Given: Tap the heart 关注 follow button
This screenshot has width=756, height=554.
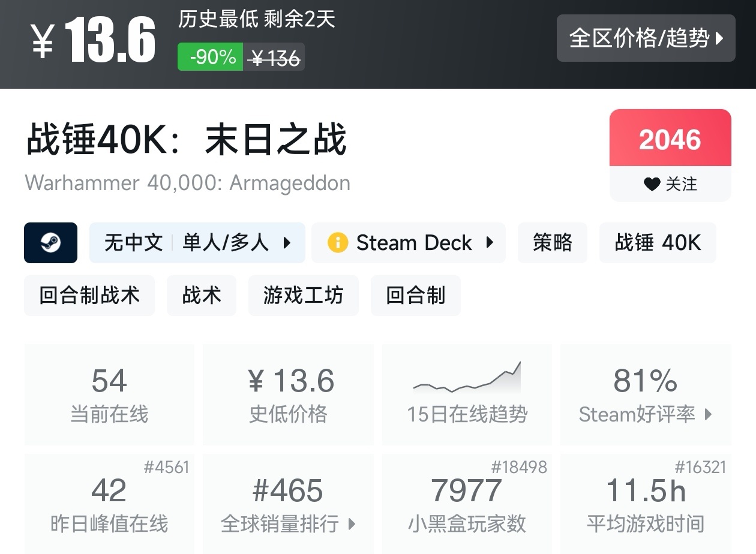Looking at the screenshot, I should 670,184.
